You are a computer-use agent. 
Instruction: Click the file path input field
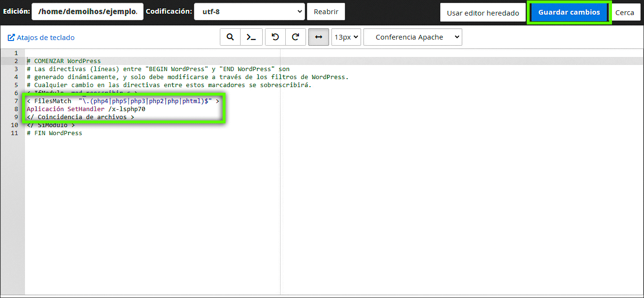pos(87,11)
